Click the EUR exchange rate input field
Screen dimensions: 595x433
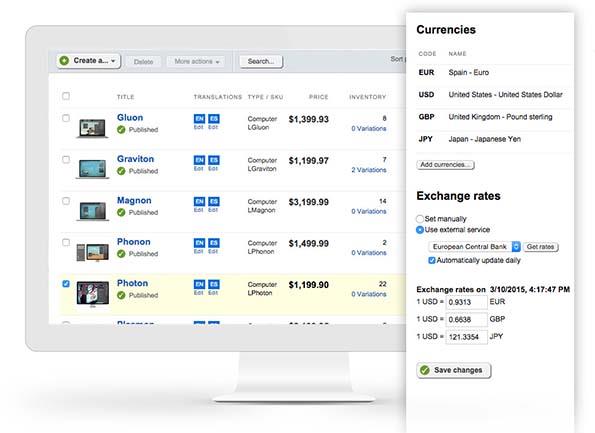466,302
